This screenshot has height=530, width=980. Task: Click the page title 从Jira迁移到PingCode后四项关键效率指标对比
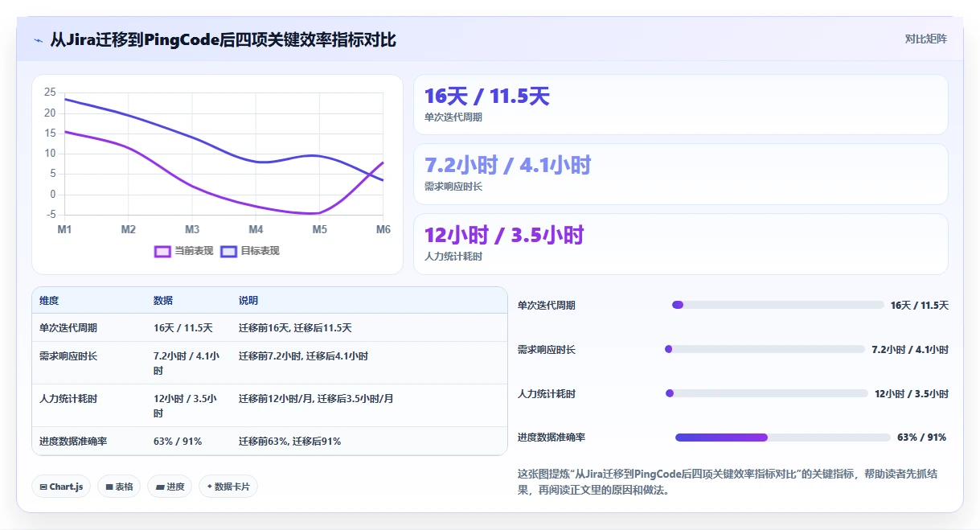click(223, 39)
